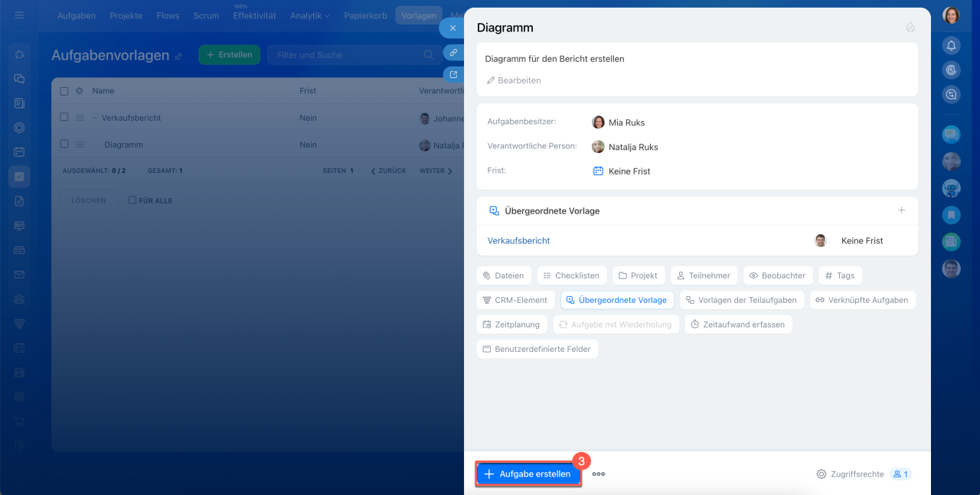
Task: Switch to the Scrum tab
Action: click(x=206, y=15)
